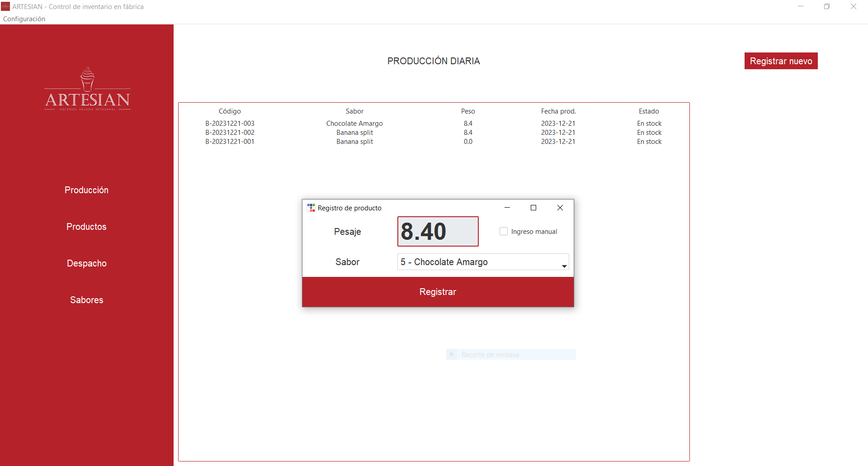Click the Pesaje weight field showing 8.40

coord(437,231)
